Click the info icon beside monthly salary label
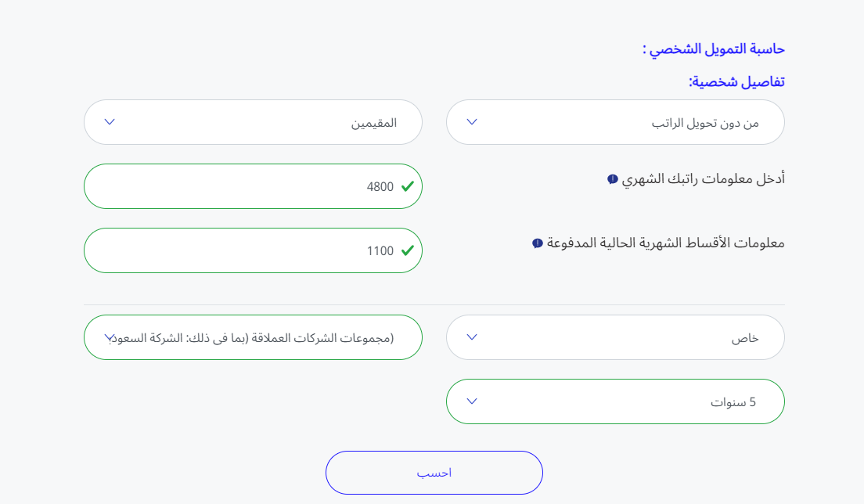The width and height of the screenshot is (864, 504). tap(612, 179)
